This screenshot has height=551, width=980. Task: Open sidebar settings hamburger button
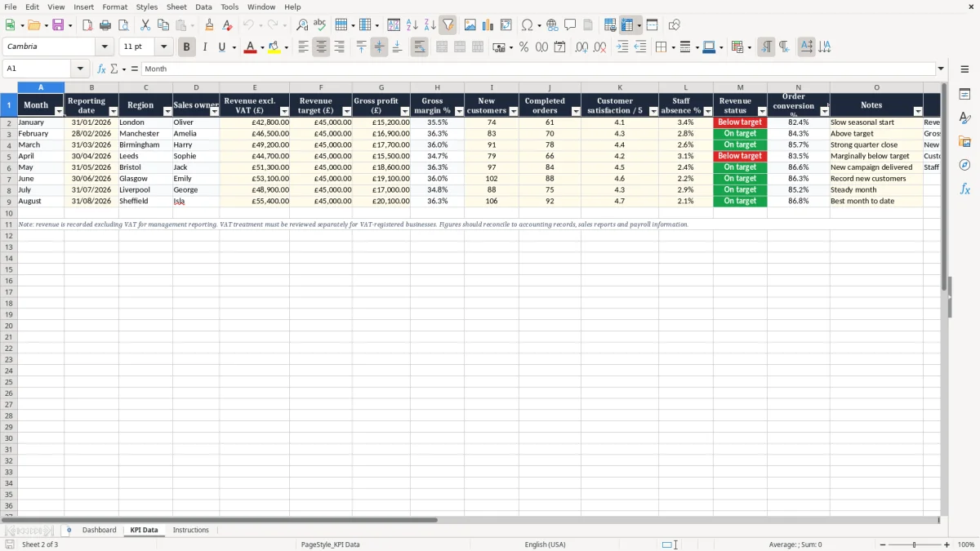click(964, 69)
